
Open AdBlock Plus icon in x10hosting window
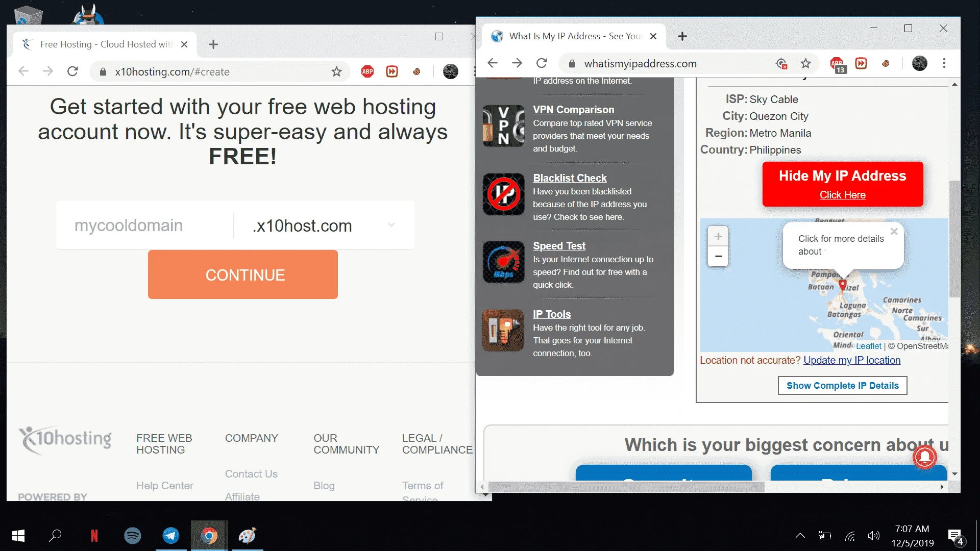(367, 71)
